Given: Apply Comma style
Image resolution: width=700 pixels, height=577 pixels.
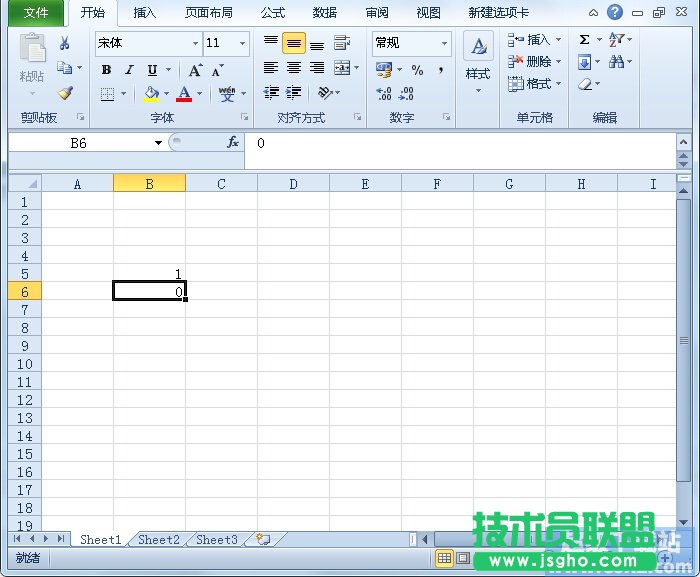Looking at the screenshot, I should click(x=441, y=70).
